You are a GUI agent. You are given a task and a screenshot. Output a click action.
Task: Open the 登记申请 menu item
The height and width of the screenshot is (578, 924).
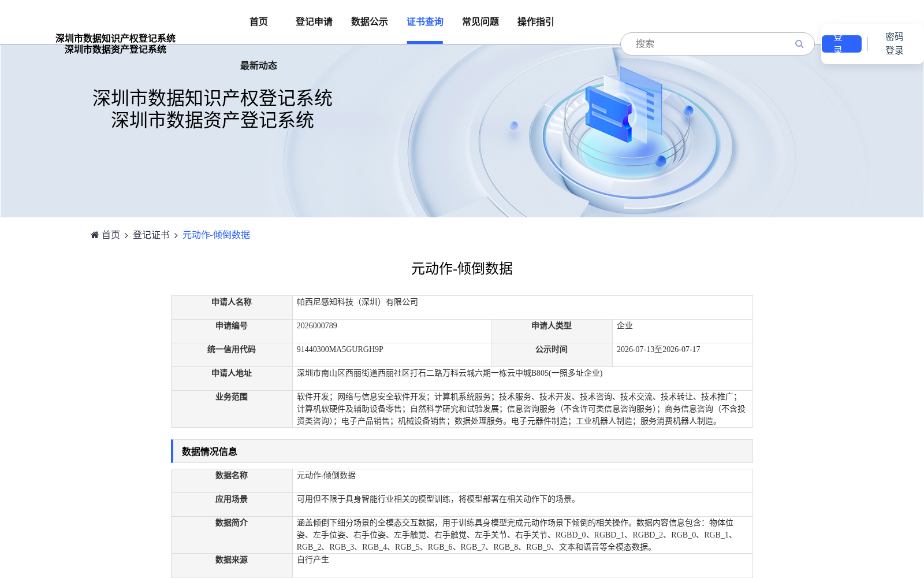314,22
